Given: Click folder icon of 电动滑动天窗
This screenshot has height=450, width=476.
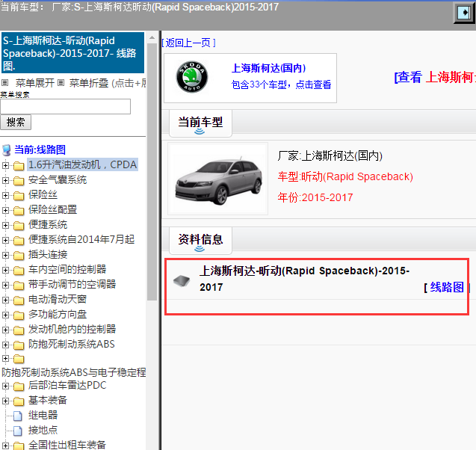Looking at the screenshot, I should tap(19, 300).
